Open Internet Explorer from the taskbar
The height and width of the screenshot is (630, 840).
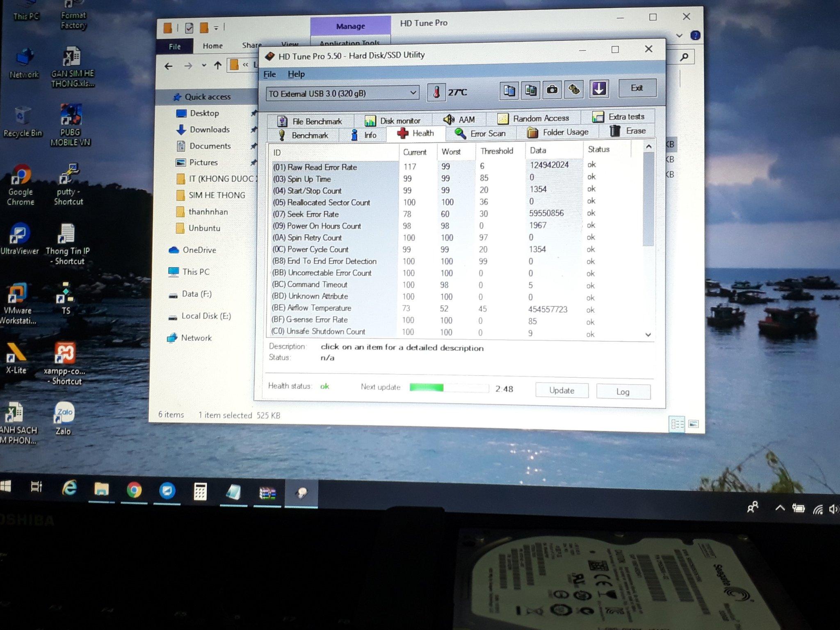[x=69, y=488]
